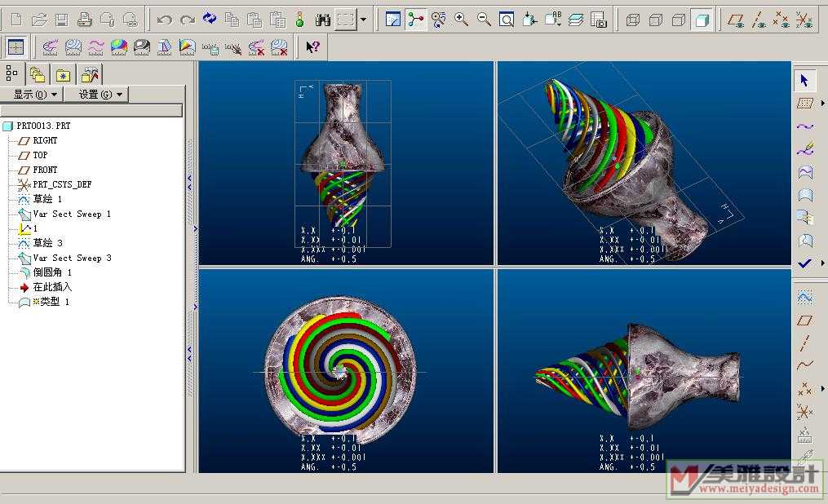Screen dimensions: 828x504
Task: Toggle coordinate systems display
Action: coord(804,20)
